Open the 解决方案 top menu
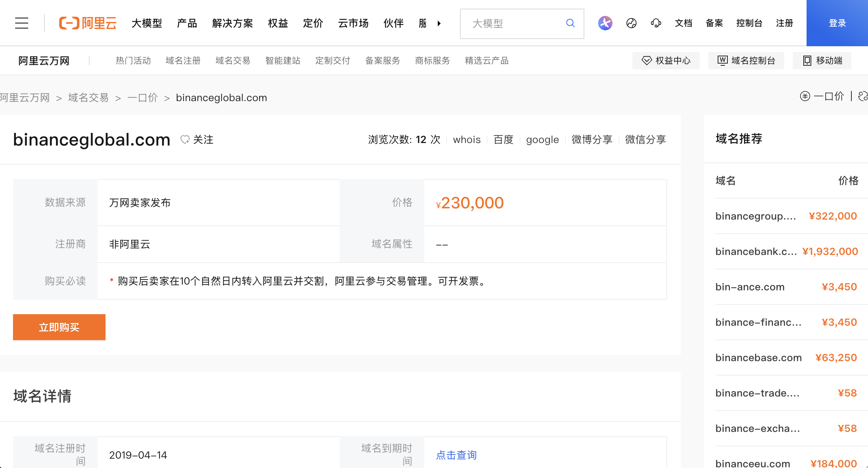The width and height of the screenshot is (868, 468). click(x=233, y=23)
